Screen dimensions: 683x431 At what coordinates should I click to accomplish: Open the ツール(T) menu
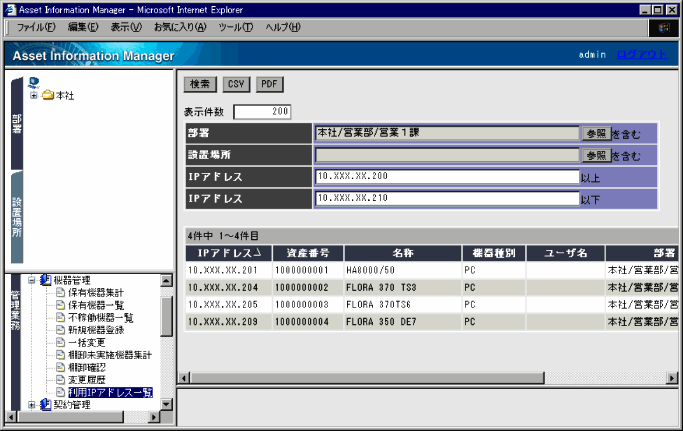tap(236, 27)
